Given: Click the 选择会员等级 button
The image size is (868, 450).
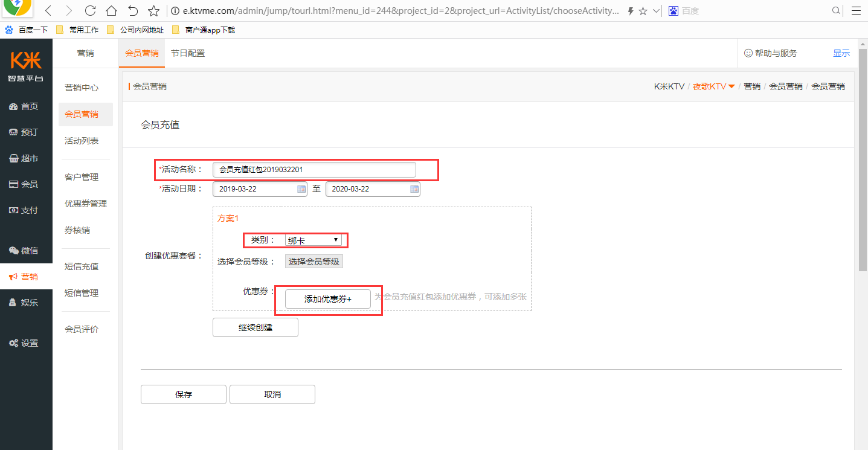Looking at the screenshot, I should (314, 262).
